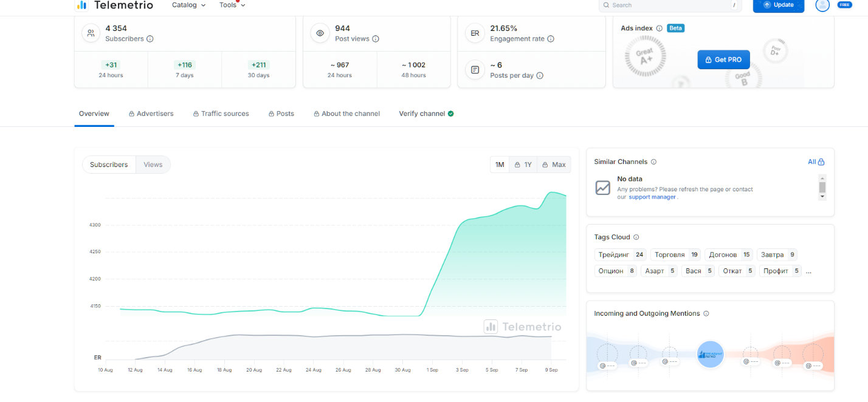Image resolution: width=868 pixels, height=402 pixels.
Task: Click the central channel avatar in mentions
Action: [x=710, y=354]
